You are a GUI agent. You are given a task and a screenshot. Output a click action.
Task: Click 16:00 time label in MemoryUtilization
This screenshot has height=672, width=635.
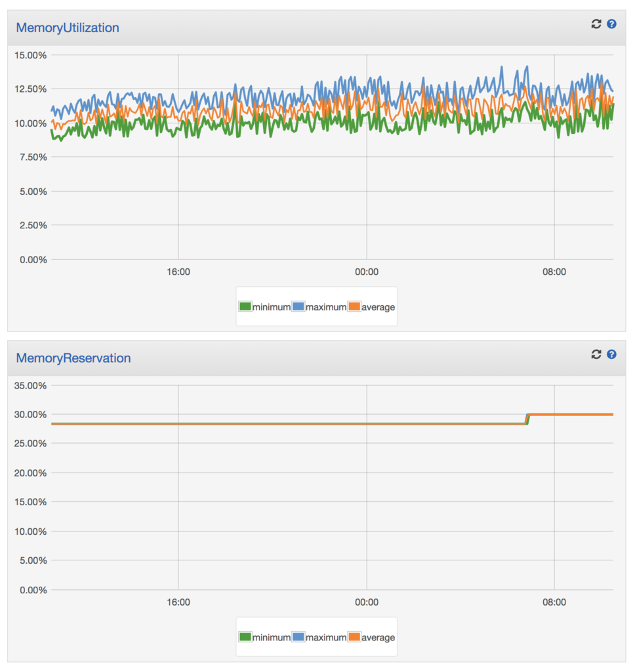(x=178, y=272)
